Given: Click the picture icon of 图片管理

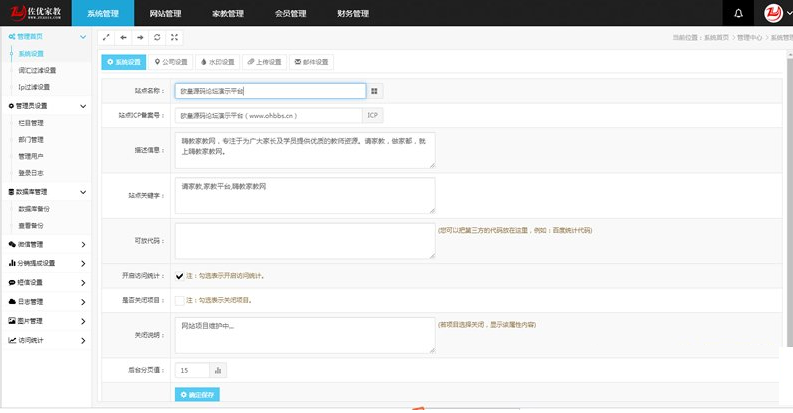Looking at the screenshot, I should point(12,320).
